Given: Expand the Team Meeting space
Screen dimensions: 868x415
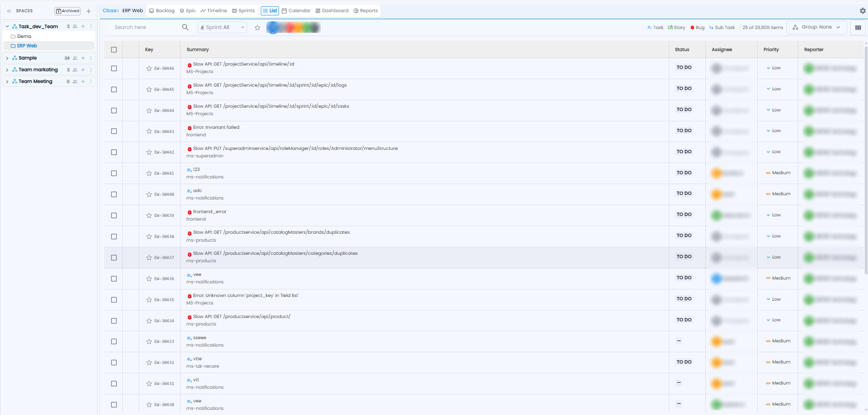Looking at the screenshot, I should point(7,82).
